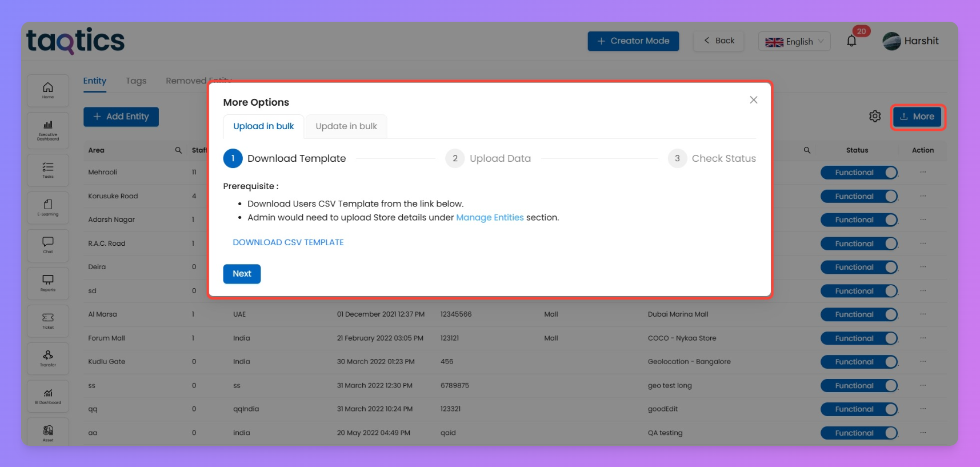Image resolution: width=980 pixels, height=467 pixels.
Task: Click the taqtics logo
Action: click(75, 41)
